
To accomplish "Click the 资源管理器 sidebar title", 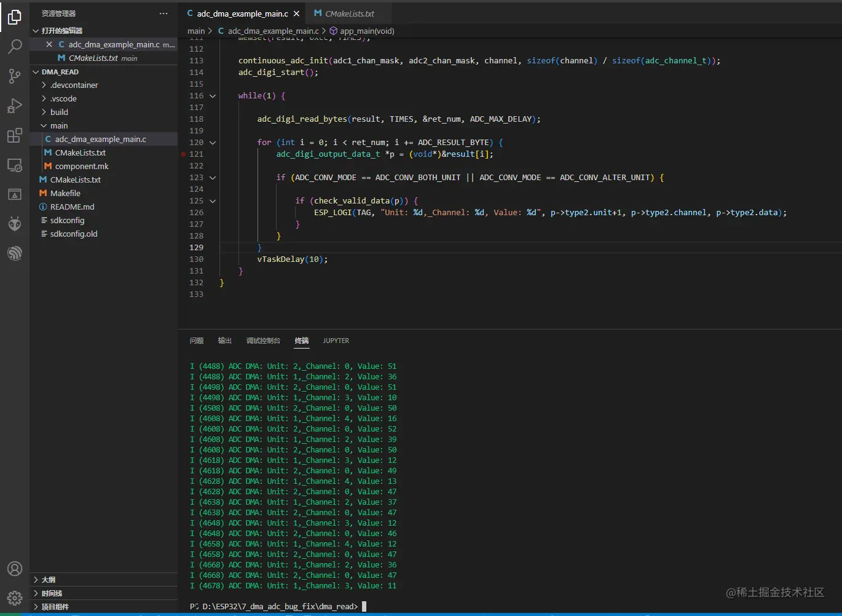I will (x=59, y=14).
